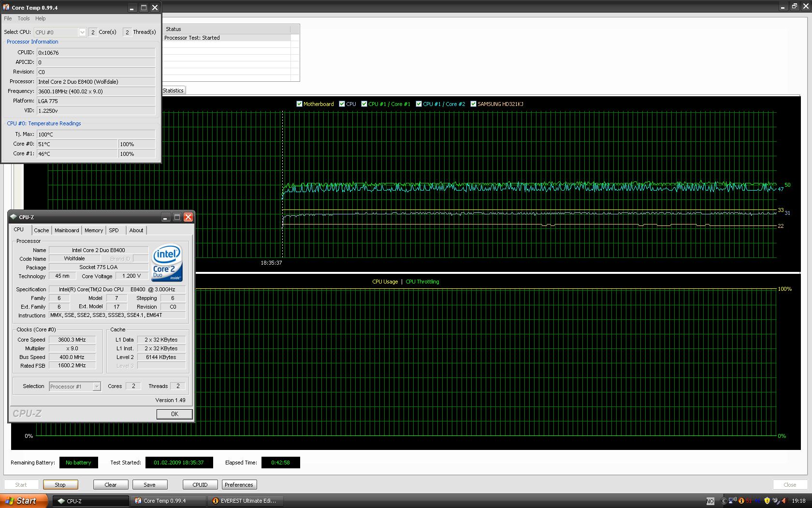Open the Tools menu in Core Temp
Image resolution: width=812 pixels, height=508 pixels.
(24, 18)
